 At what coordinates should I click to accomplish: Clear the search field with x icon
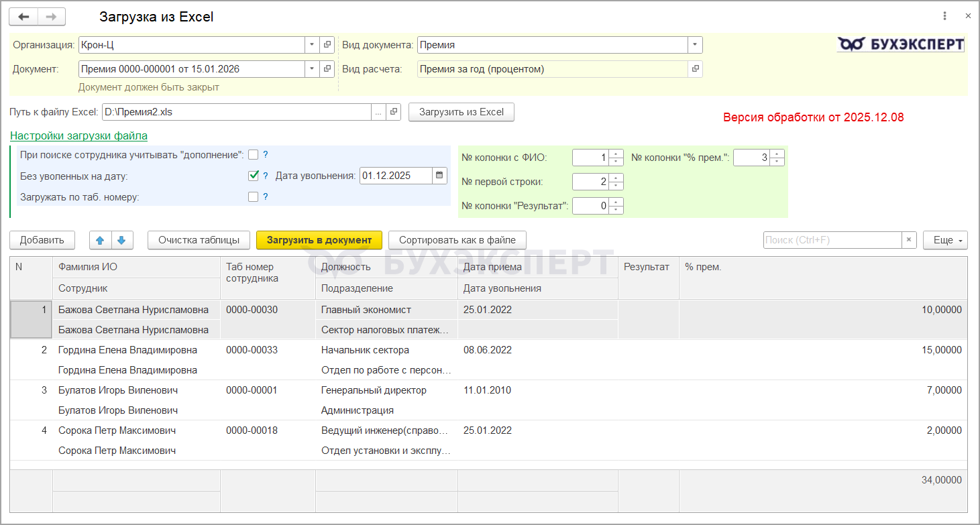[x=909, y=240]
